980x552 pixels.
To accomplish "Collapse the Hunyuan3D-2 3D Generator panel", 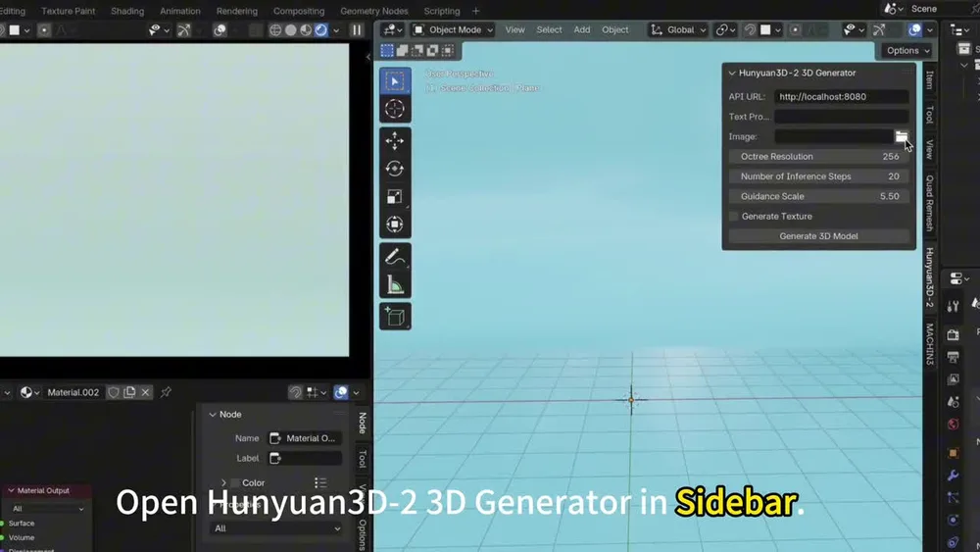I will tap(732, 74).
